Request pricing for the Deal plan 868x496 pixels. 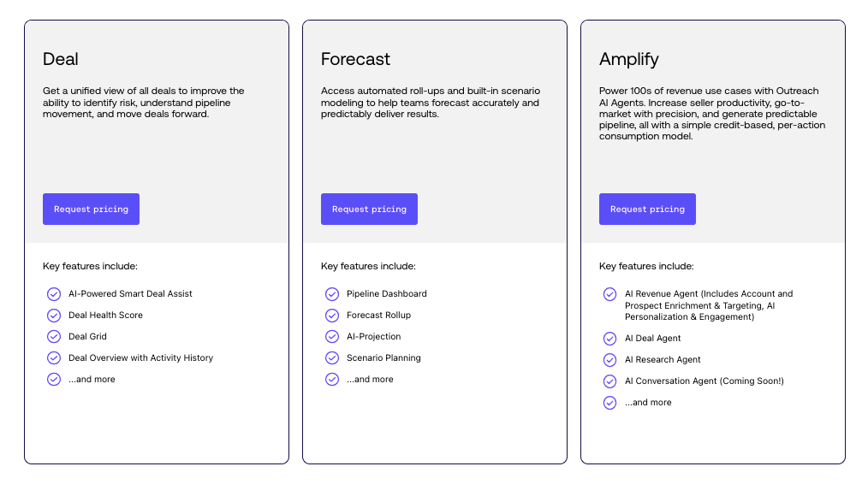[x=91, y=210]
